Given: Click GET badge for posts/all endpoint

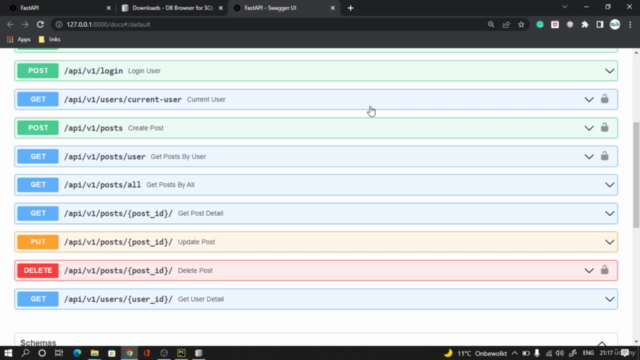Looking at the screenshot, I should pyautogui.click(x=38, y=184).
